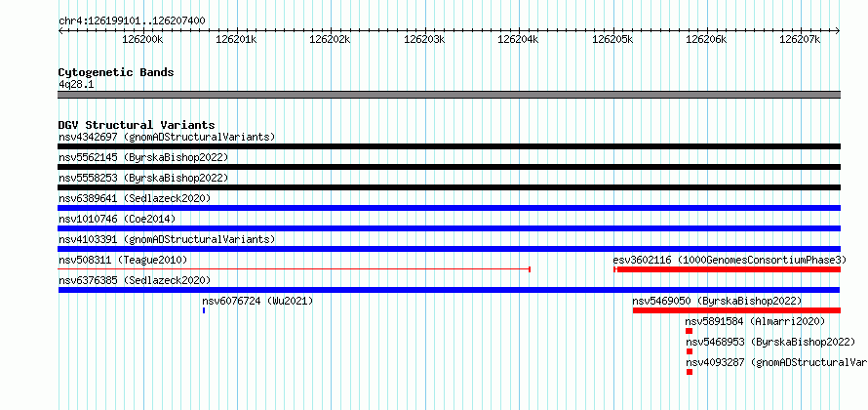The image size is (868, 410).
Task: Click the 126206k ruler tick label
Action: pos(706,39)
